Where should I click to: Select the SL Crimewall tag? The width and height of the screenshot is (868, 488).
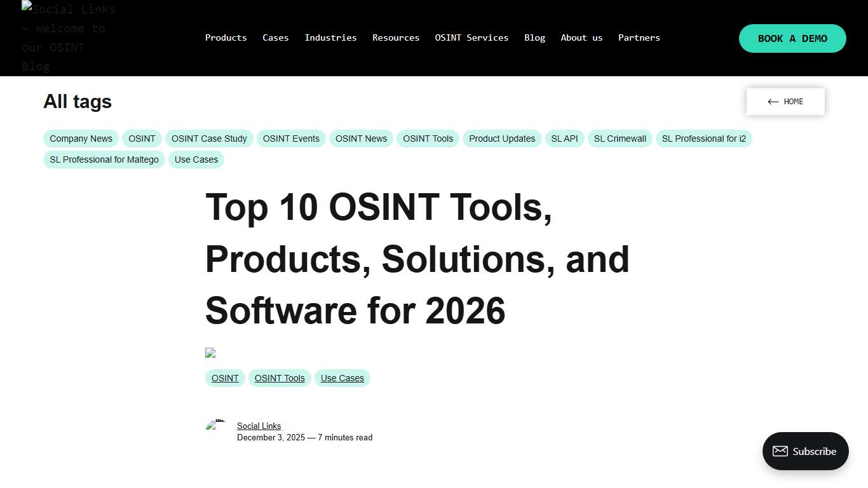(x=620, y=139)
